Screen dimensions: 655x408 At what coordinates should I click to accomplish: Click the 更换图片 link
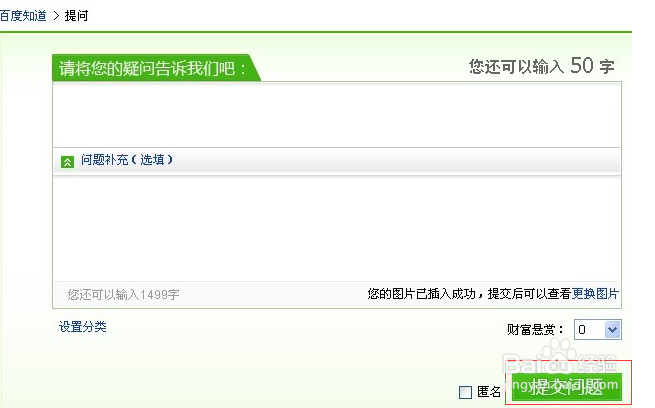coord(595,294)
